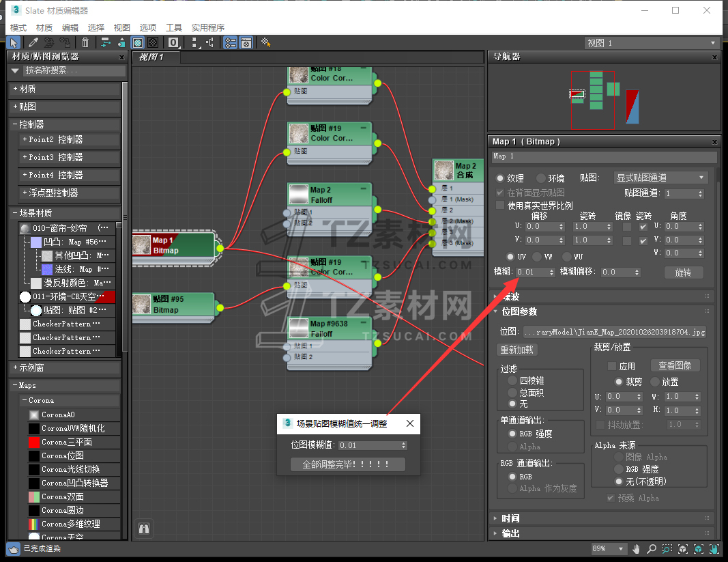
Task: Activate the pan hand tool
Action: [x=636, y=549]
